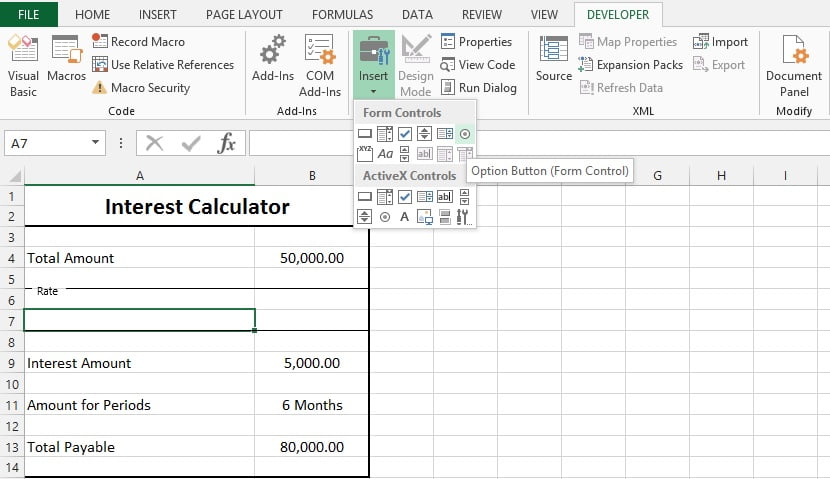The image size is (830, 479).
Task: Open the XML Source pane
Action: click(x=554, y=58)
